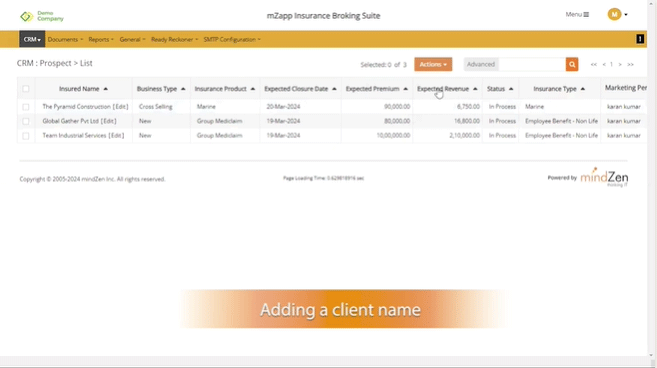Click the 10,00,000.00 expected premium cell

tap(393, 135)
